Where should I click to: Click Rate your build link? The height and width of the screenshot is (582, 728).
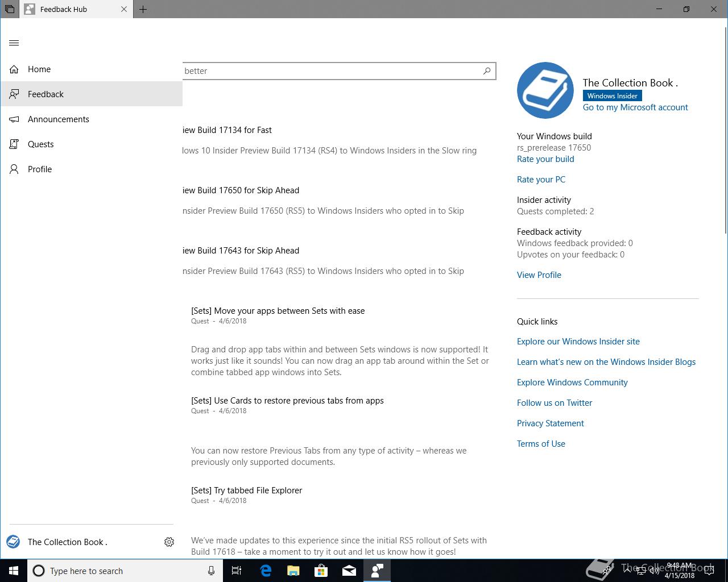pos(545,159)
